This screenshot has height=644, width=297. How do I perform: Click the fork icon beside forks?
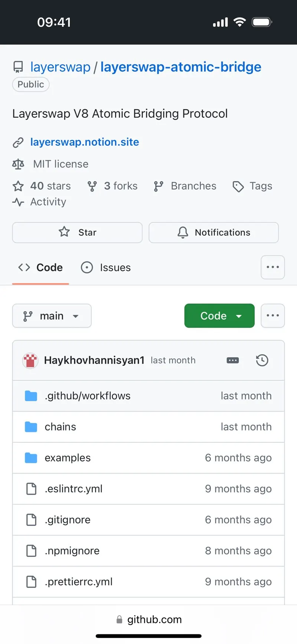pos(92,186)
